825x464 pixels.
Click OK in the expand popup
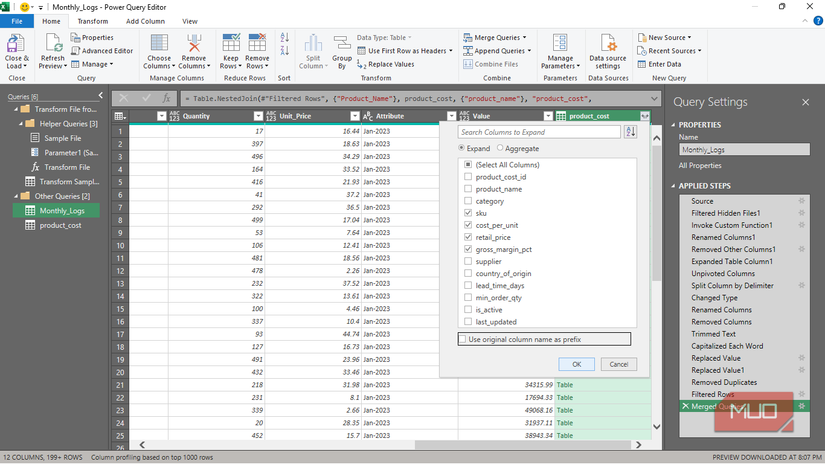coord(577,364)
